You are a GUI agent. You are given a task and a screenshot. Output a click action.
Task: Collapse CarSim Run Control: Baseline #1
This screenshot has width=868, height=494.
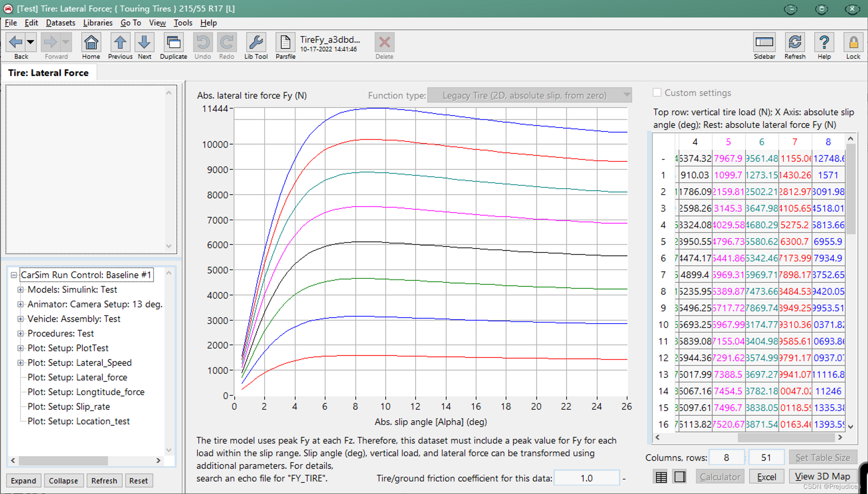14,275
